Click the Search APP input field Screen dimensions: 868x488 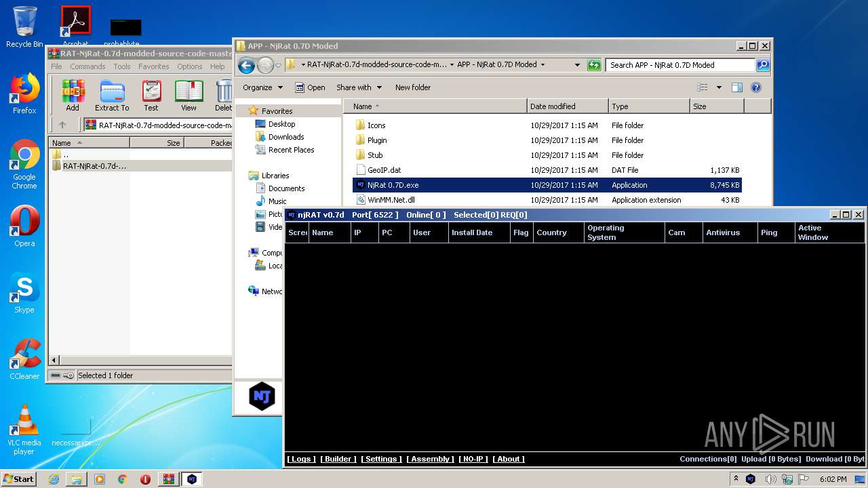coord(680,65)
